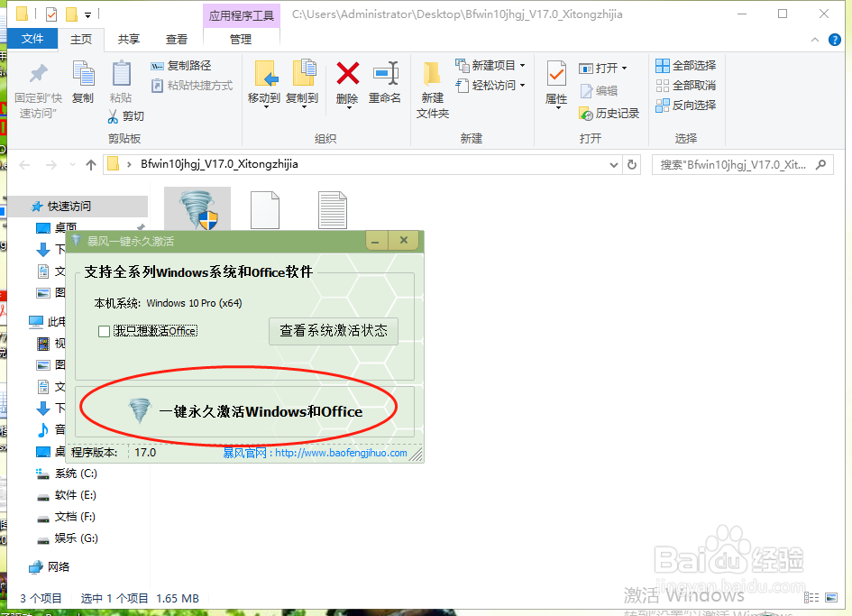Click the Forward navigation arrow
Image resolution: width=852 pixels, height=616 pixels.
pos(51,165)
